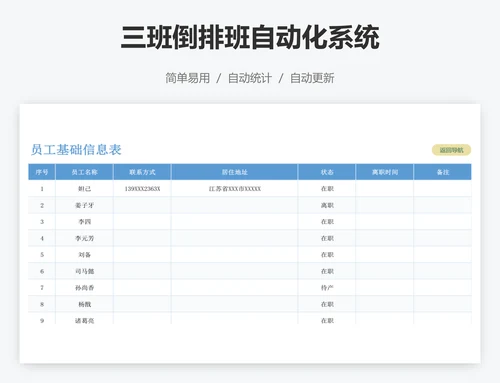Click the 待产 status in 孙尚香 row

(x=327, y=288)
